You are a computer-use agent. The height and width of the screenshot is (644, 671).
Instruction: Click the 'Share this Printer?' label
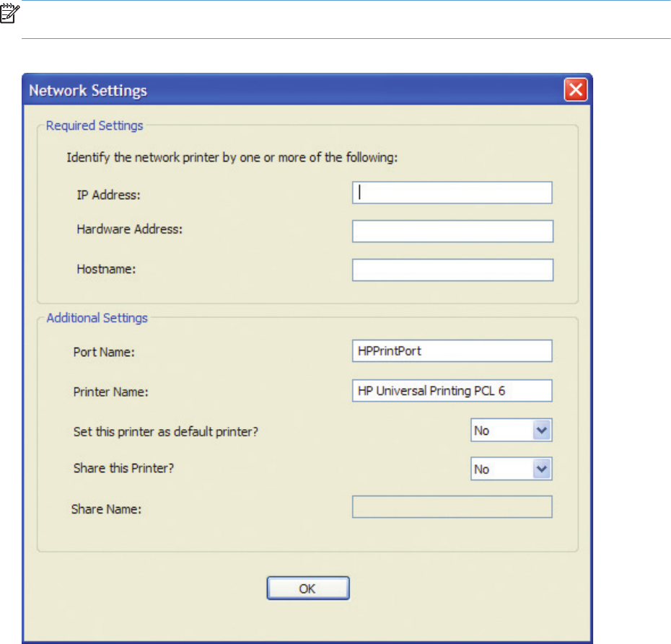tap(123, 468)
